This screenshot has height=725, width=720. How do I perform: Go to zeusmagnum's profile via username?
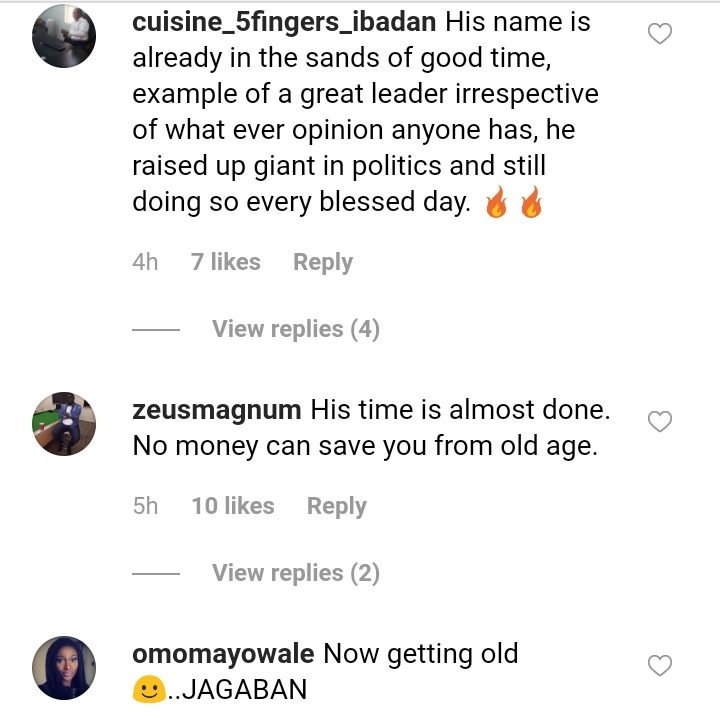click(216, 410)
